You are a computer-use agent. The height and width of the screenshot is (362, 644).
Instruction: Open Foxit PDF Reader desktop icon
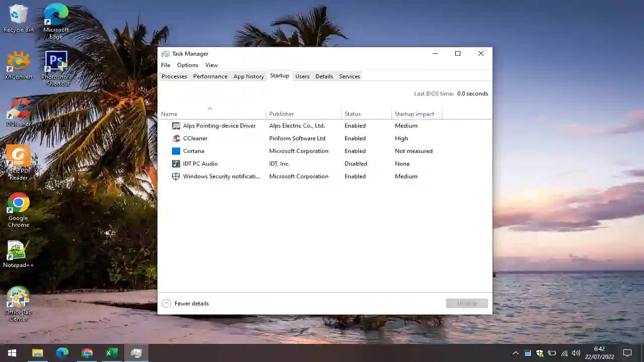click(18, 163)
